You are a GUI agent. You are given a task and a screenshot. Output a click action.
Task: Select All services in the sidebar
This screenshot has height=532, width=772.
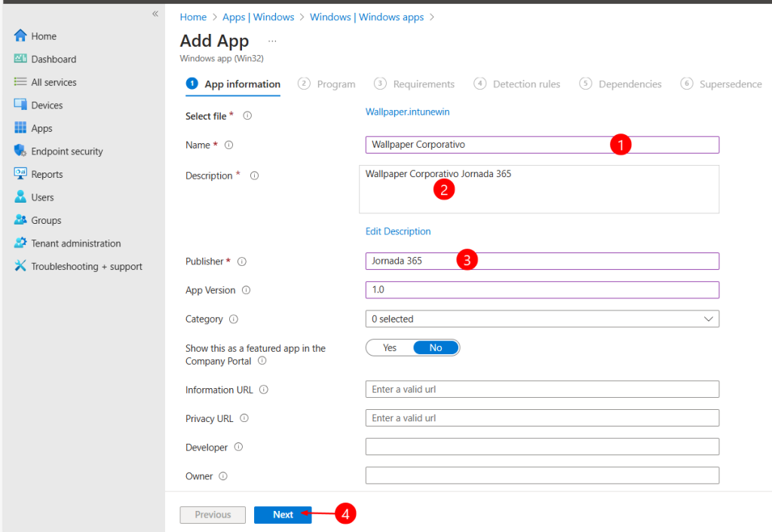coord(54,81)
